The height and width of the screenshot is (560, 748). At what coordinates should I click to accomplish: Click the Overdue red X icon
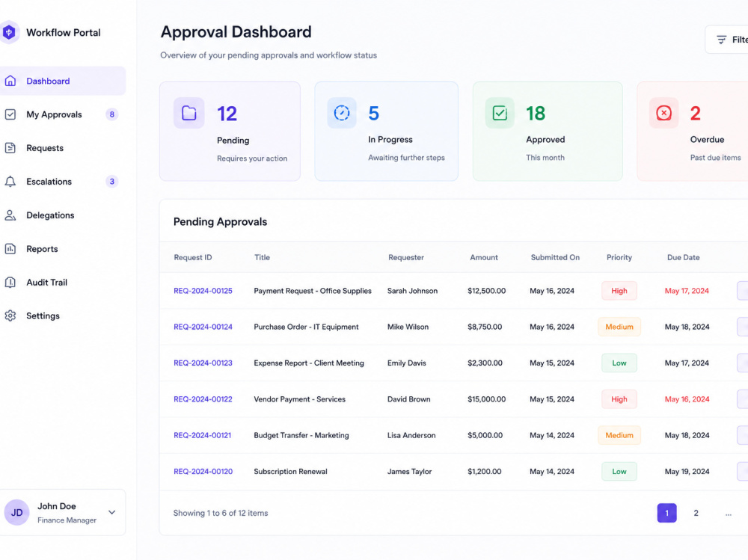[663, 113]
